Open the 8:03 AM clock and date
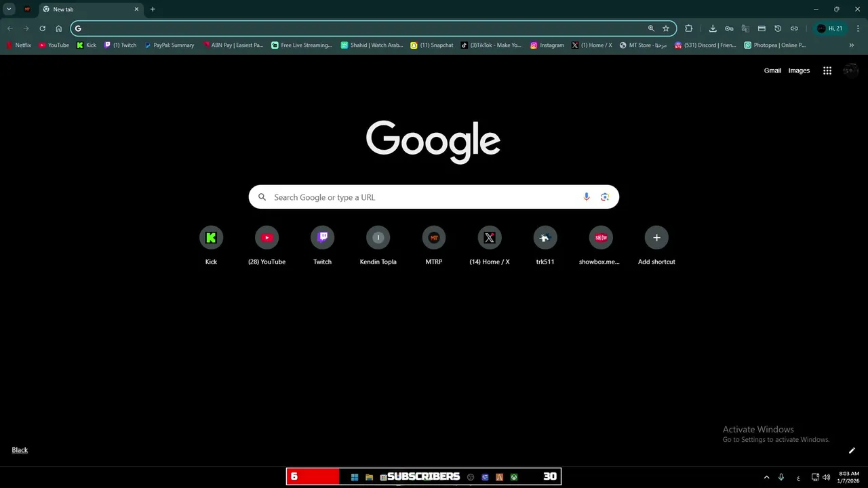This screenshot has width=868, height=488. click(849, 477)
